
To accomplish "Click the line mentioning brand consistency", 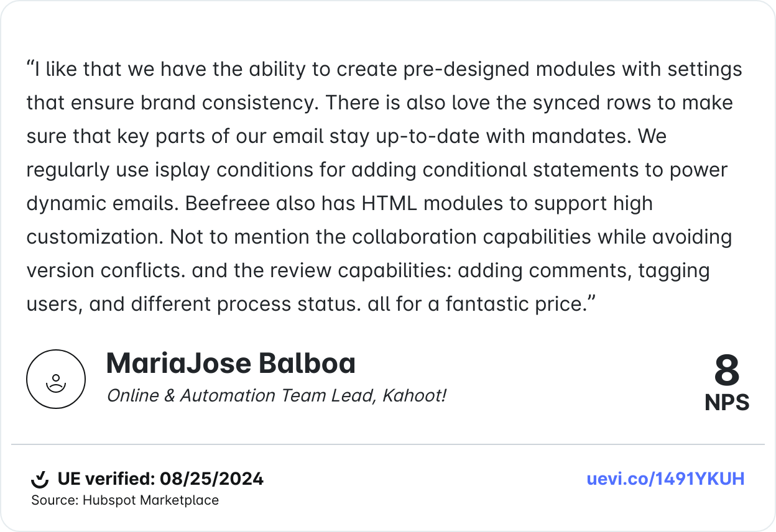I will pos(379,102).
